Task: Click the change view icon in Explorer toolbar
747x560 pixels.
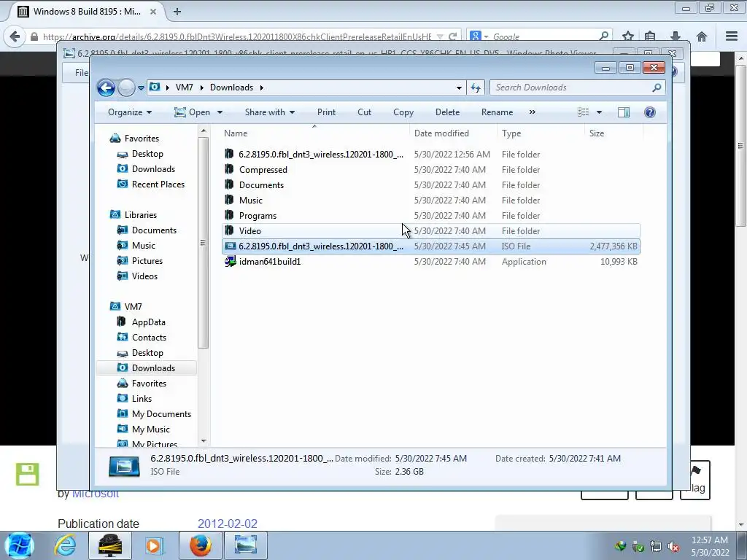Action: click(x=584, y=112)
